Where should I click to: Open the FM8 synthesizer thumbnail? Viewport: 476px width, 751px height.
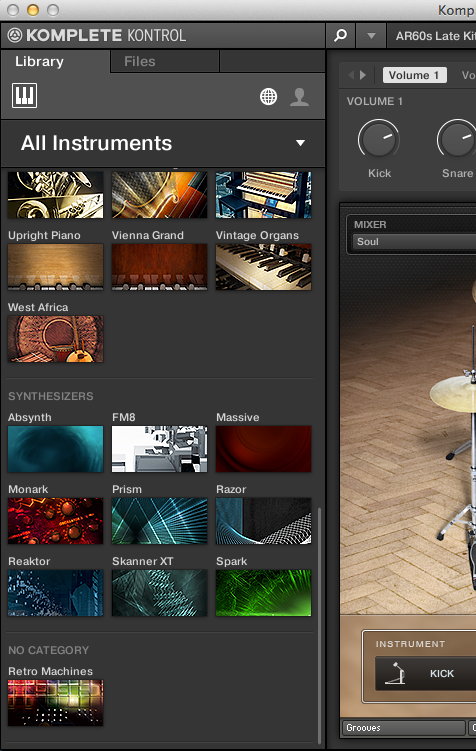(x=159, y=449)
